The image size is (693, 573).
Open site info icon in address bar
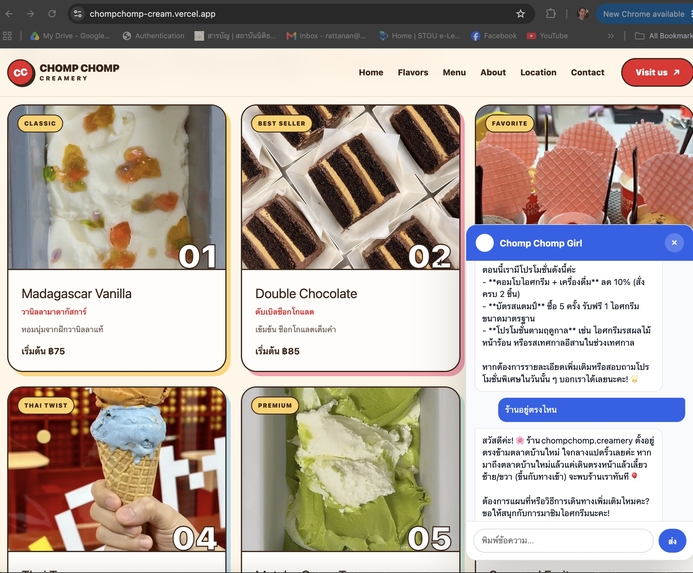pos(78,14)
